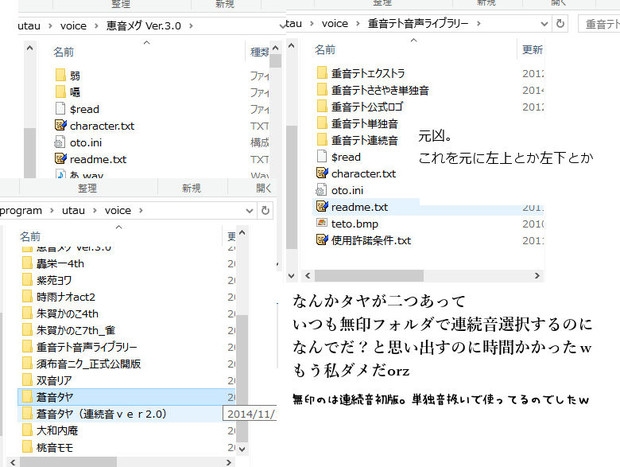Open the address dropdown in the Teto window
The image size is (620, 467).
pyautogui.click(x=544, y=24)
